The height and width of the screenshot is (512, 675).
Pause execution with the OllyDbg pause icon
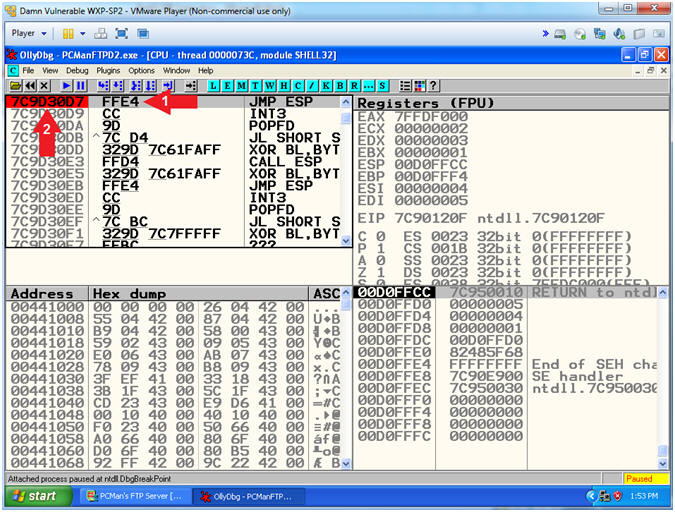click(x=81, y=86)
